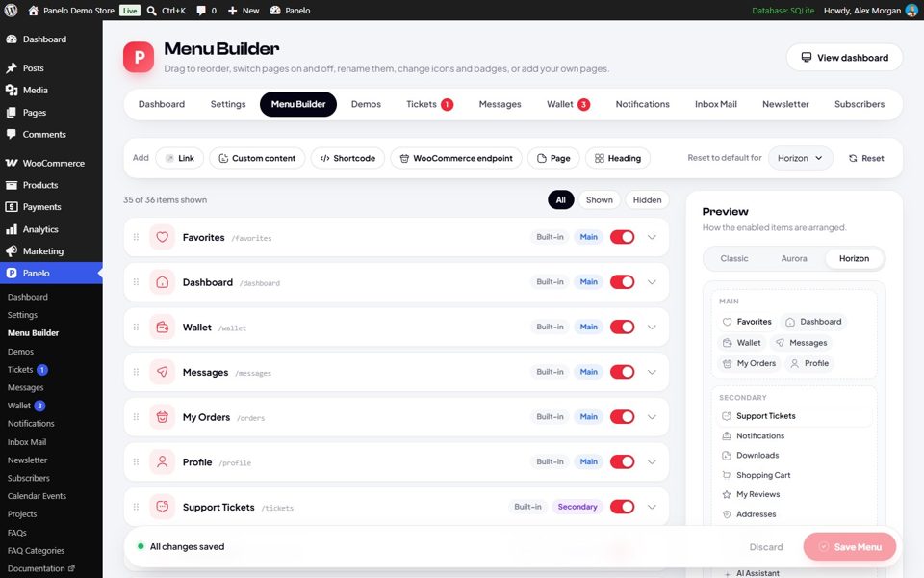Filter list to Shown items
This screenshot has width=924, height=578.
600,200
